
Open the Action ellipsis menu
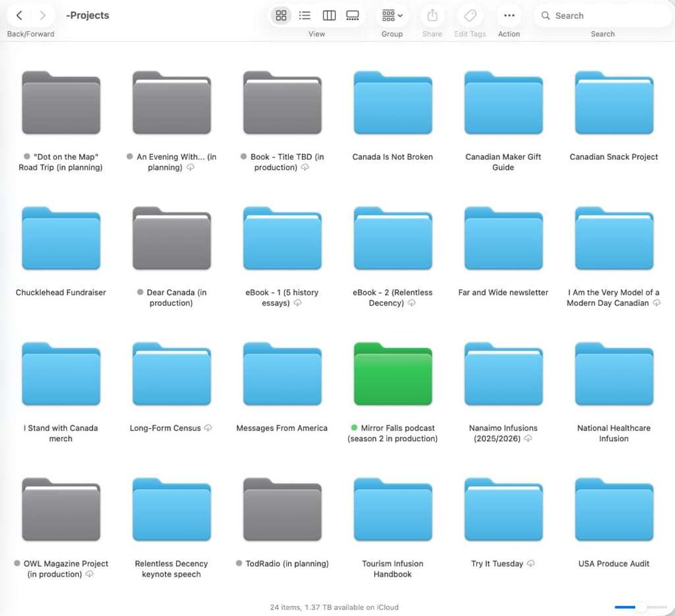coord(509,16)
